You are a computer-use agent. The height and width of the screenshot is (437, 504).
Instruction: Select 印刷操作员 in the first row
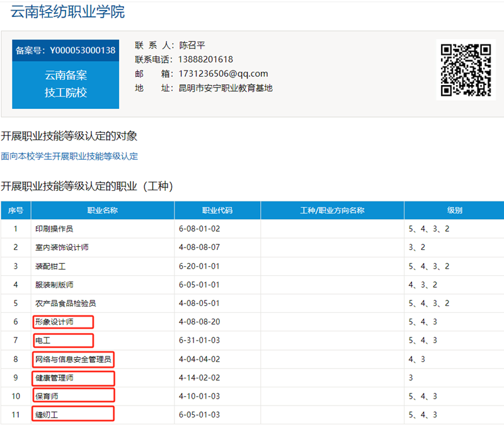54,229
